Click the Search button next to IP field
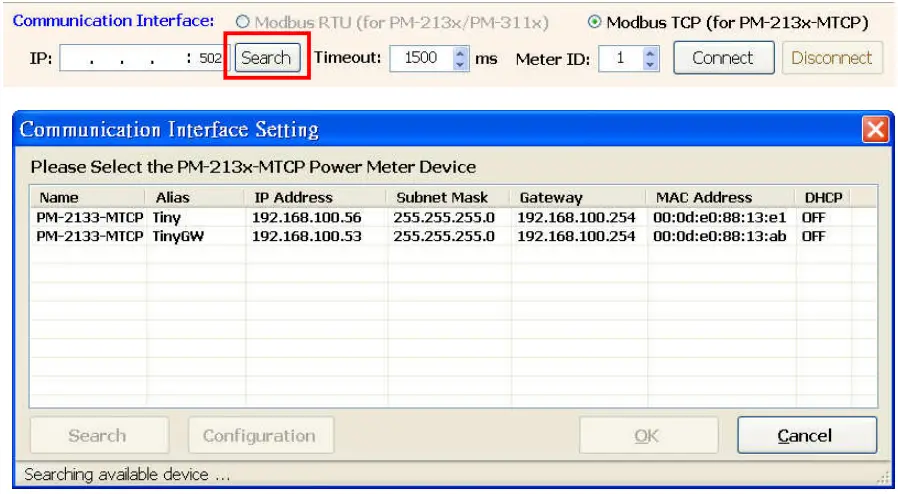 point(266,58)
